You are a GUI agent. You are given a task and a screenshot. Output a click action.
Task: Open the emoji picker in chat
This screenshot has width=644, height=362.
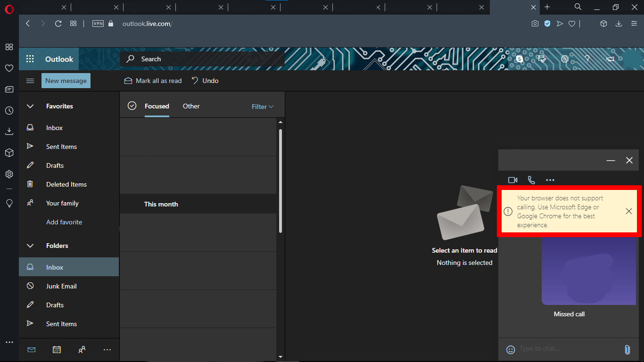(511, 349)
